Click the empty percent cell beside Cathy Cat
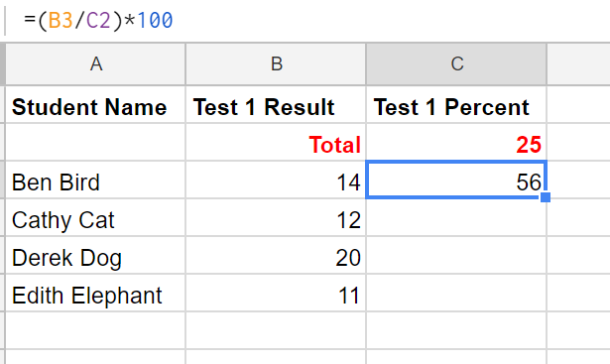The height and width of the screenshot is (364, 610). (x=456, y=217)
